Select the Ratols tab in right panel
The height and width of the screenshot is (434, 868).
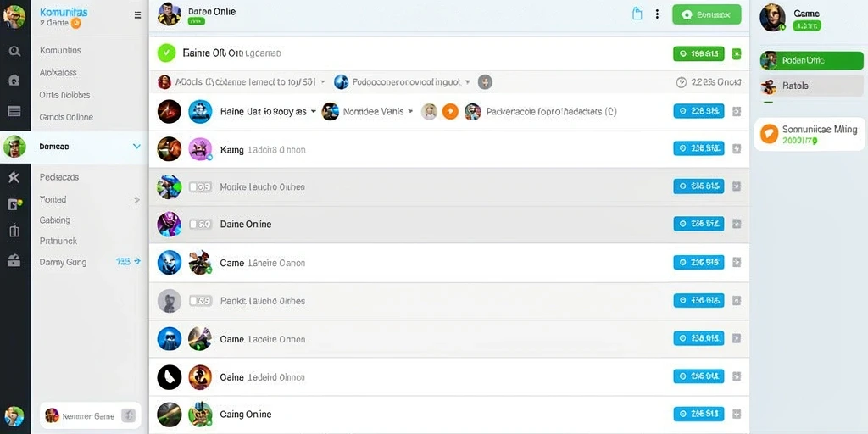pyautogui.click(x=811, y=86)
